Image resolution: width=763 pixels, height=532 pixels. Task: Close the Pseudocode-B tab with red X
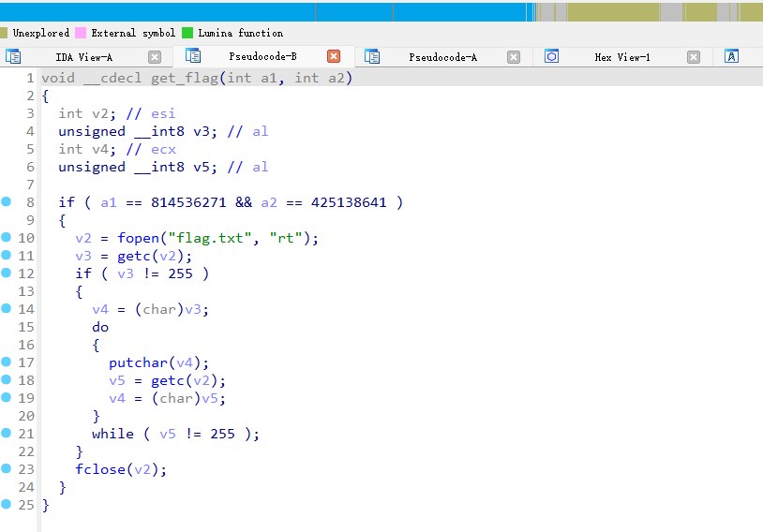(x=334, y=56)
